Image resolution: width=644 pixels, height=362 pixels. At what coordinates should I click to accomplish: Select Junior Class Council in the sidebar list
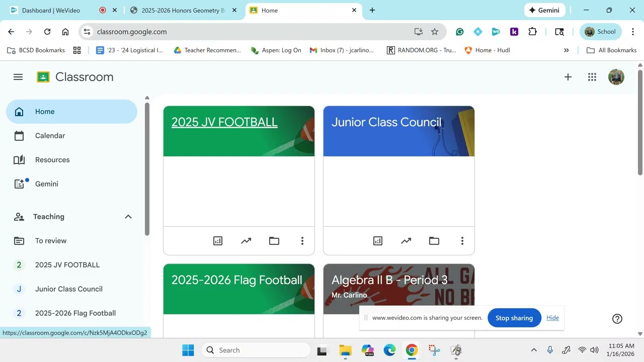coord(71,289)
